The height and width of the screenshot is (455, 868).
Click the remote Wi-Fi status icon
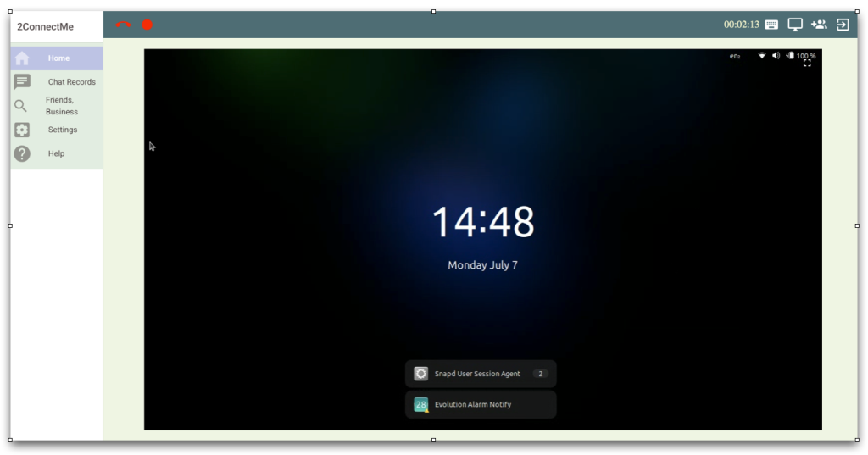762,55
